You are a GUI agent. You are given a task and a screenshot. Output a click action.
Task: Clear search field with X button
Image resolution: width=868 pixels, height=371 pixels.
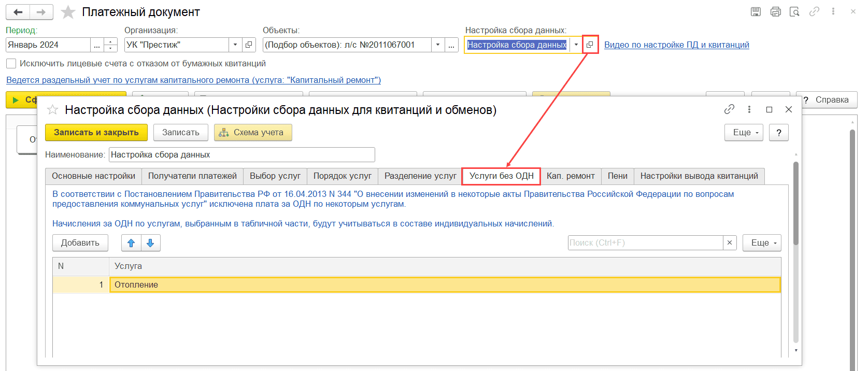[x=730, y=243]
